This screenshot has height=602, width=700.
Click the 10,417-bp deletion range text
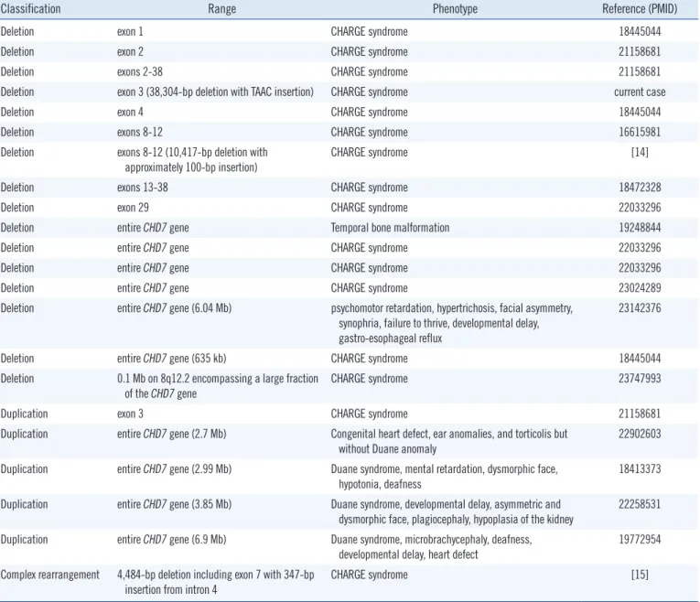pyautogui.click(x=192, y=160)
